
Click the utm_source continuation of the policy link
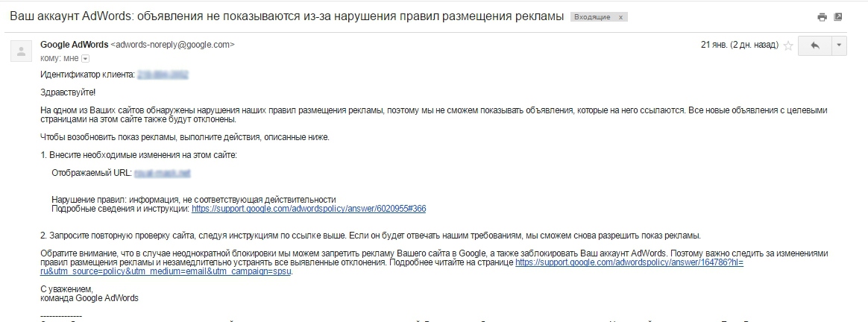[166, 271]
